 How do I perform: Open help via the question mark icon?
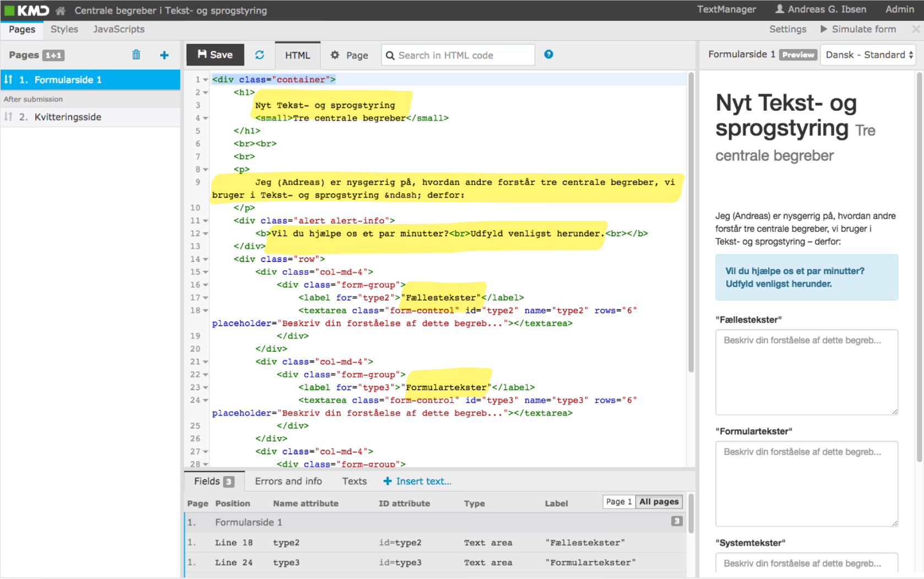tap(548, 54)
